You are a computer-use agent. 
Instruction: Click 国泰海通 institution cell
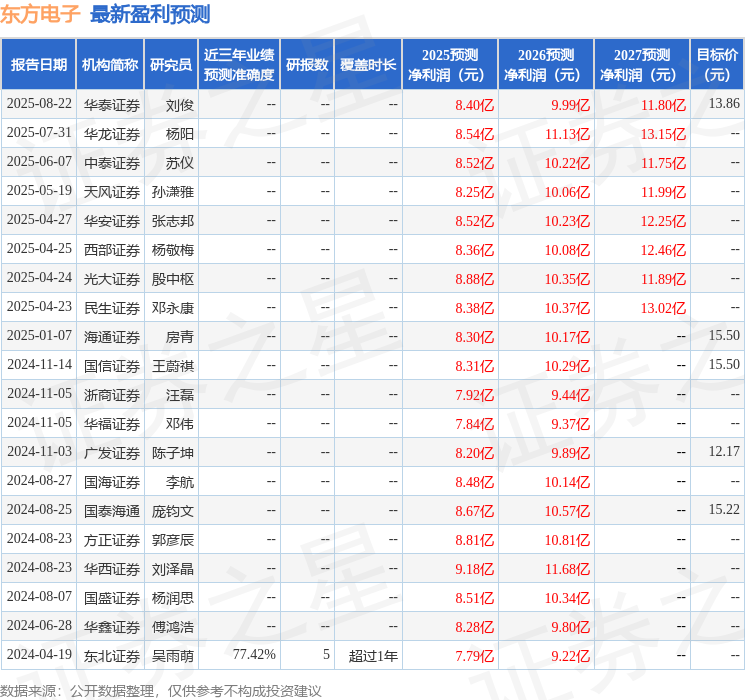112,511
